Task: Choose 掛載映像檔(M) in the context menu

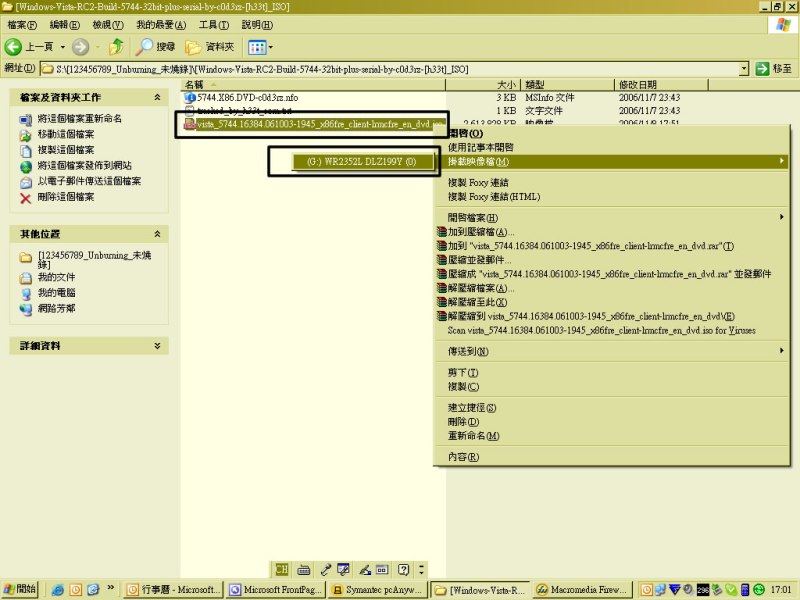Action: pyautogui.click(x=611, y=162)
